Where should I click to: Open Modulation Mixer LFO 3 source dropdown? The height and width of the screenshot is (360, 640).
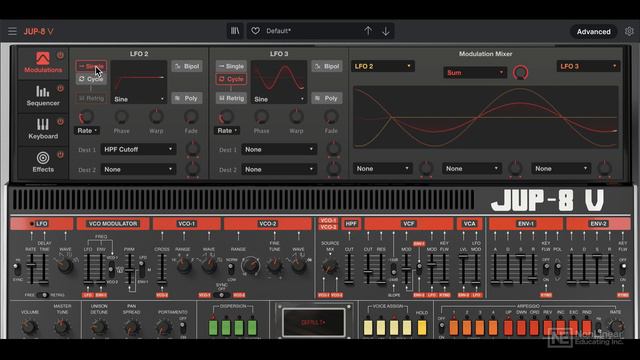click(589, 66)
